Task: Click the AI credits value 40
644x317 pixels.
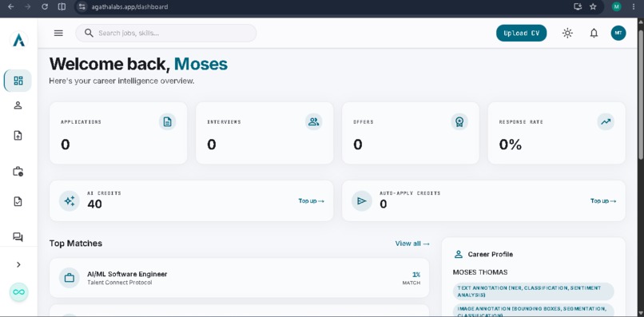Action: click(94, 204)
